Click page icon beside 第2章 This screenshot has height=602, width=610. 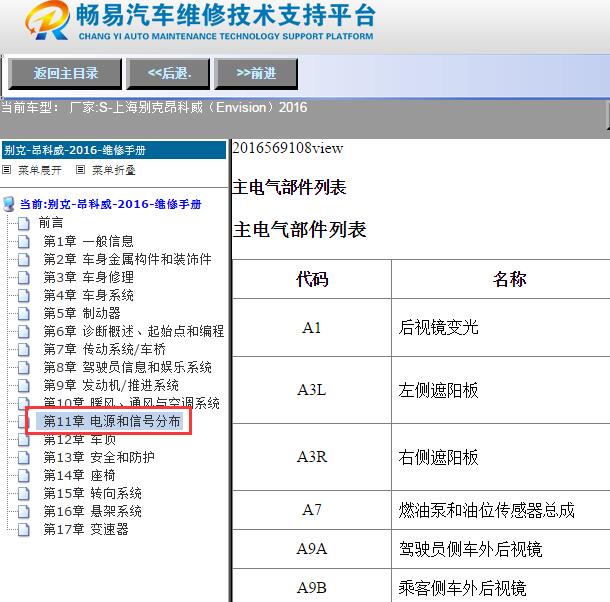tap(24, 260)
